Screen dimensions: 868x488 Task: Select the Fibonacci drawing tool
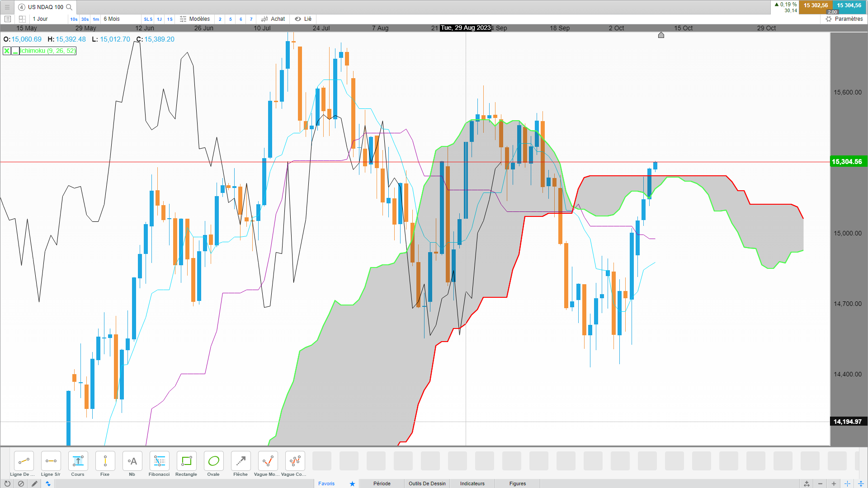(159, 461)
